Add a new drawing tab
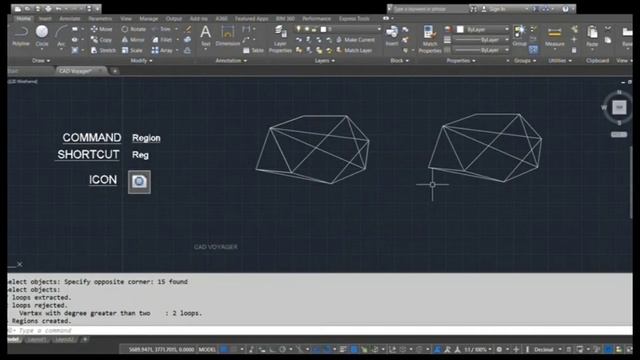The width and height of the screenshot is (640, 360). click(x=115, y=71)
